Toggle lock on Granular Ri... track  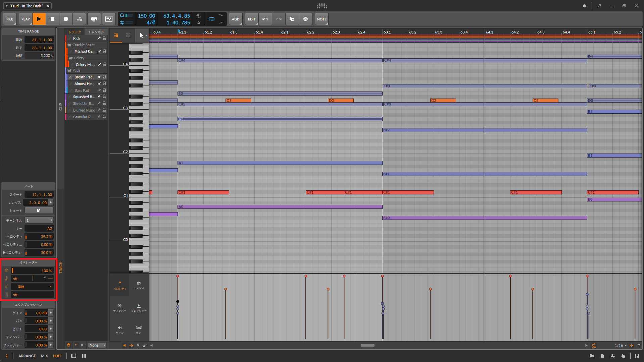pyautogui.click(x=104, y=117)
